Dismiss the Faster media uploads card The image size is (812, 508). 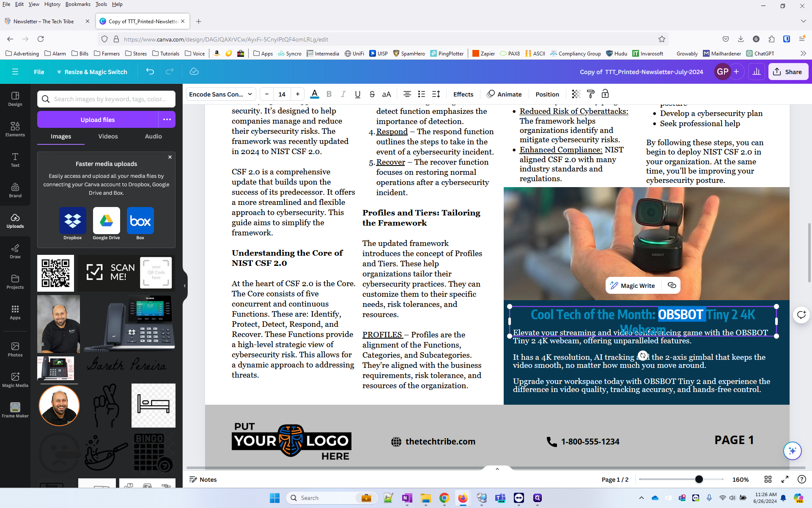[x=170, y=157]
